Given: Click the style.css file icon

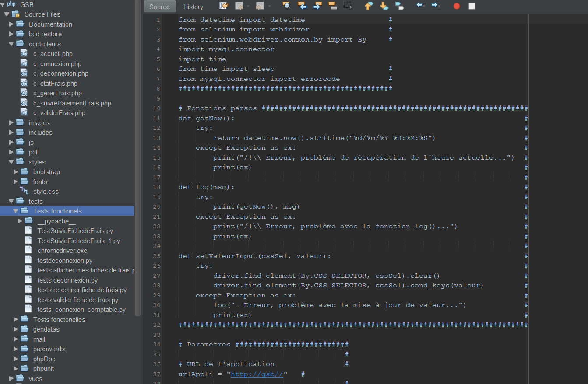Looking at the screenshot, I should coord(24,191).
